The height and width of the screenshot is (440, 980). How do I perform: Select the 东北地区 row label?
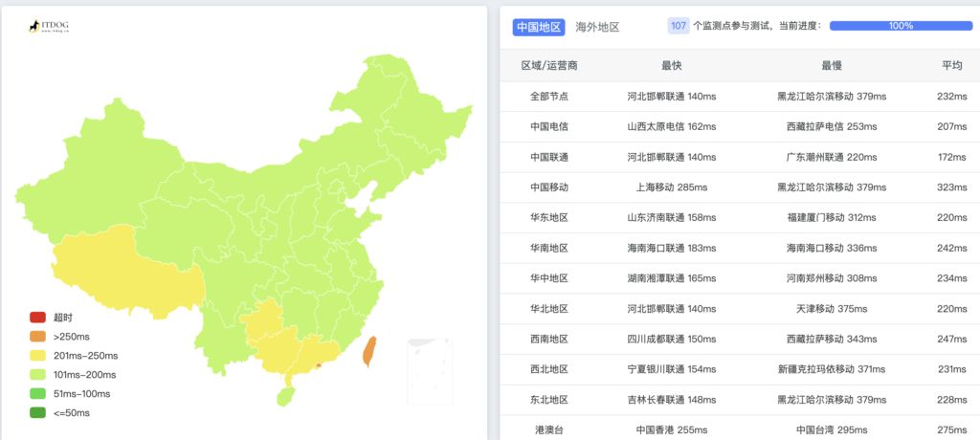549,400
